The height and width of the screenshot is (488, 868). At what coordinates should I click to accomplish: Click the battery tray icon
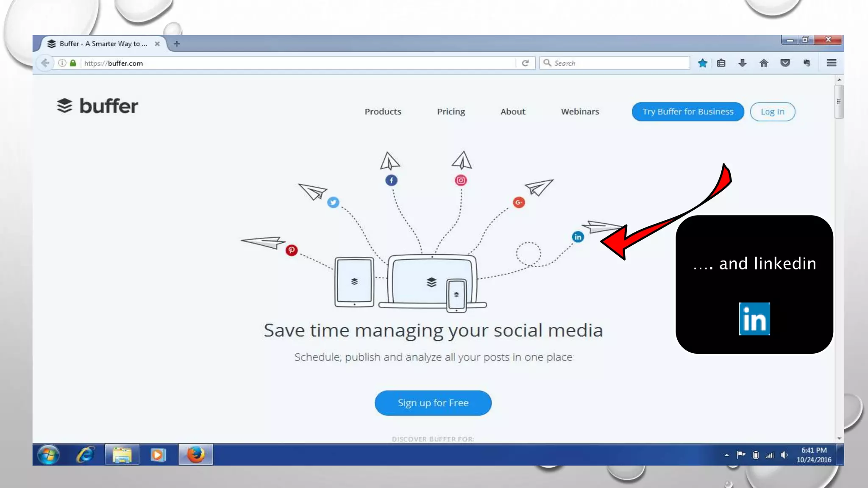coord(756,455)
